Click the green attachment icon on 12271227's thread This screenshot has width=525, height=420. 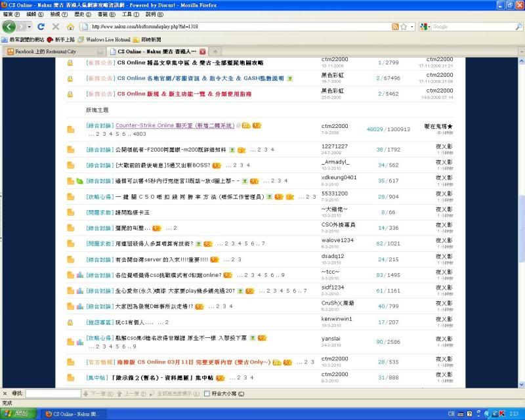point(232,150)
